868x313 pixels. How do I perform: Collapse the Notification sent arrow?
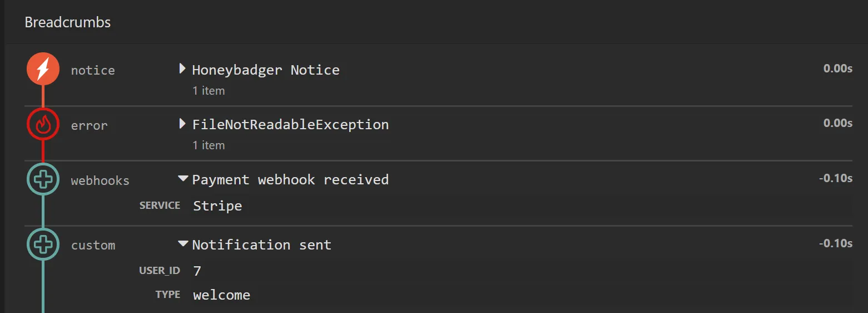[x=183, y=244]
